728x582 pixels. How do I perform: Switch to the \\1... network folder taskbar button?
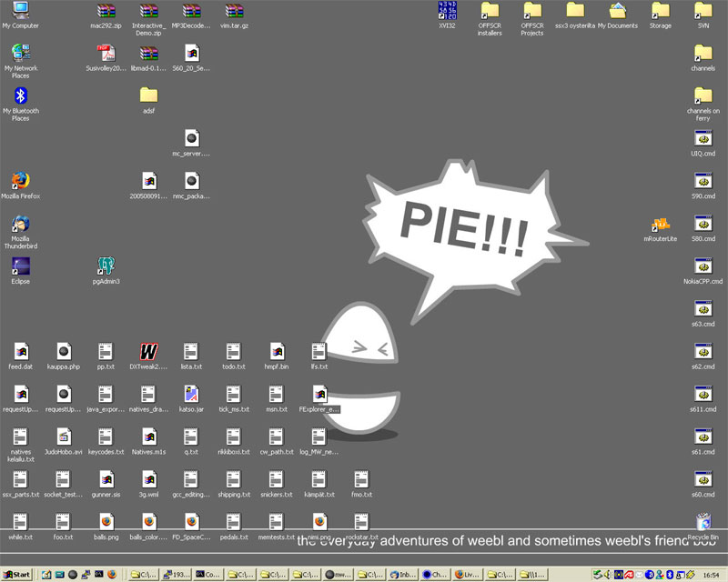(533, 575)
